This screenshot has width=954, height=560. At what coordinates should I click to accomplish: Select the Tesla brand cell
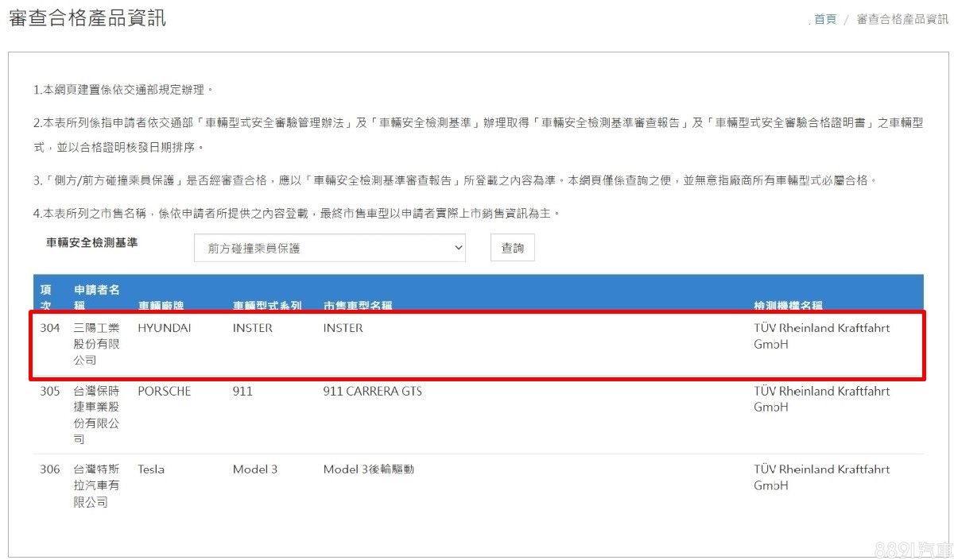151,469
